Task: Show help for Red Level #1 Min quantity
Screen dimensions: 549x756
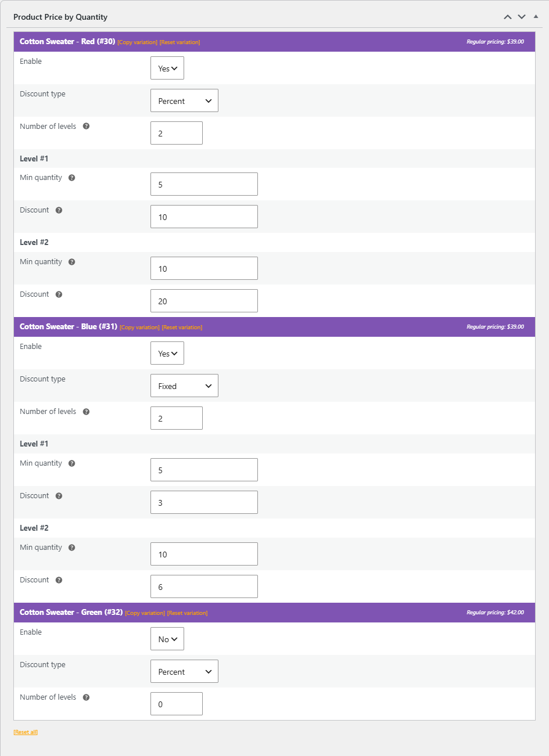Action: [72, 178]
